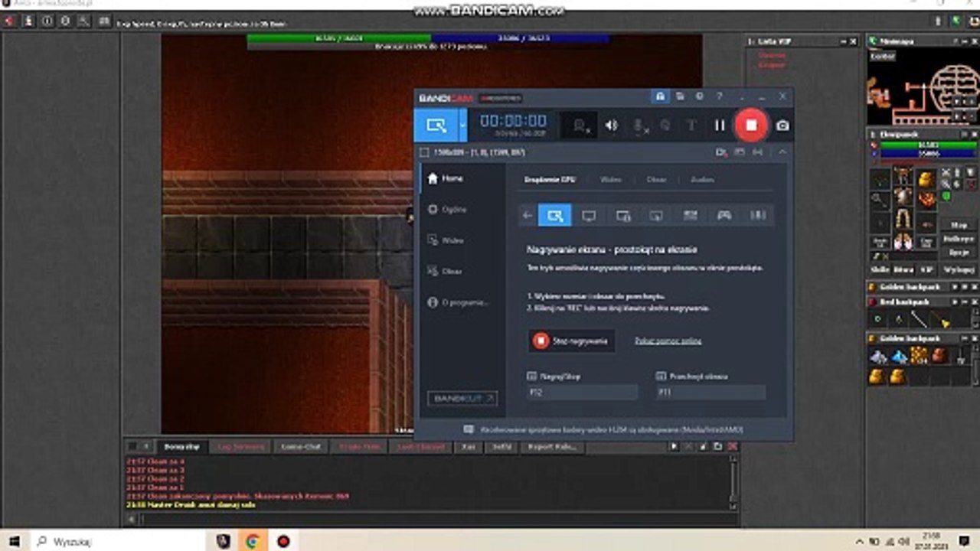The height and width of the screenshot is (551, 980).
Task: Click the back arrow in mode selector
Action: 528,216
